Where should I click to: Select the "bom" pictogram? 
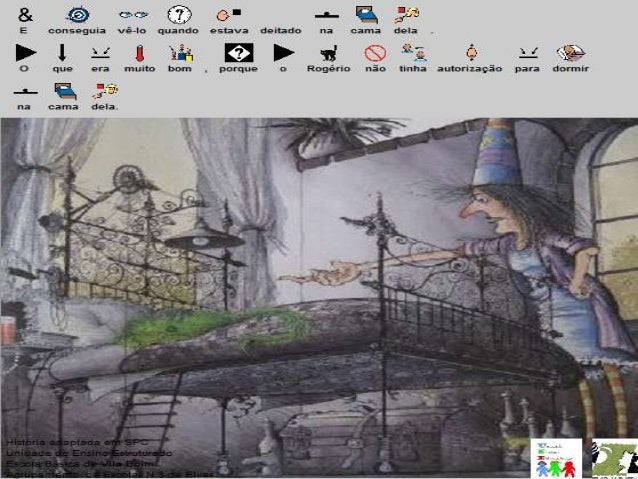[180, 52]
